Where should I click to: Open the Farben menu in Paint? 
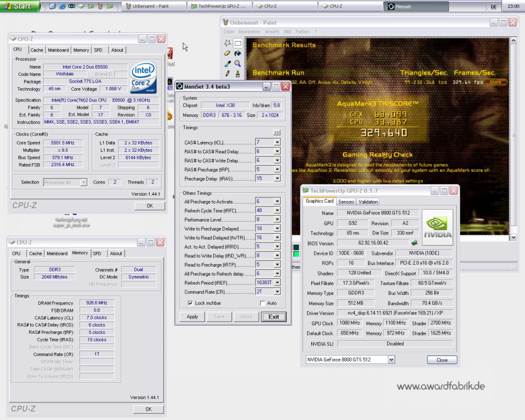click(x=302, y=31)
